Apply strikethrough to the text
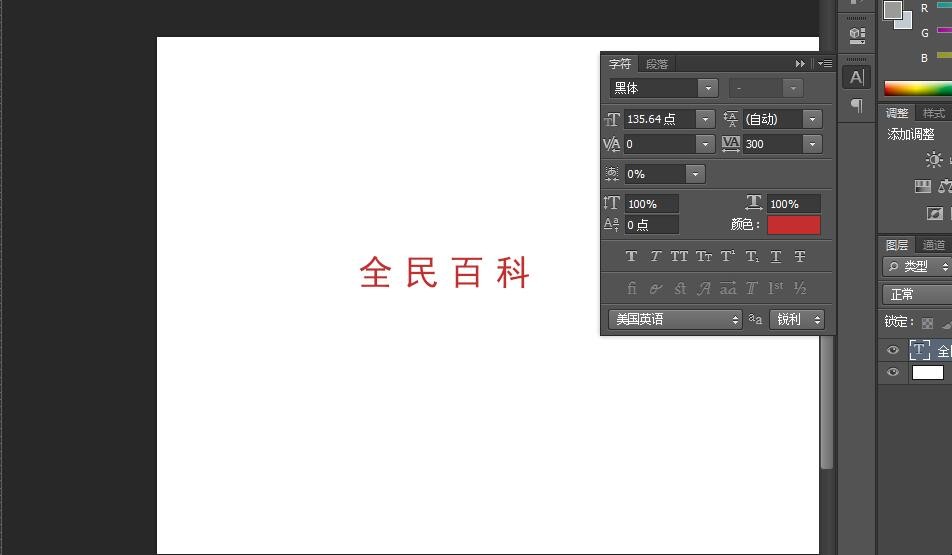 pyautogui.click(x=800, y=257)
